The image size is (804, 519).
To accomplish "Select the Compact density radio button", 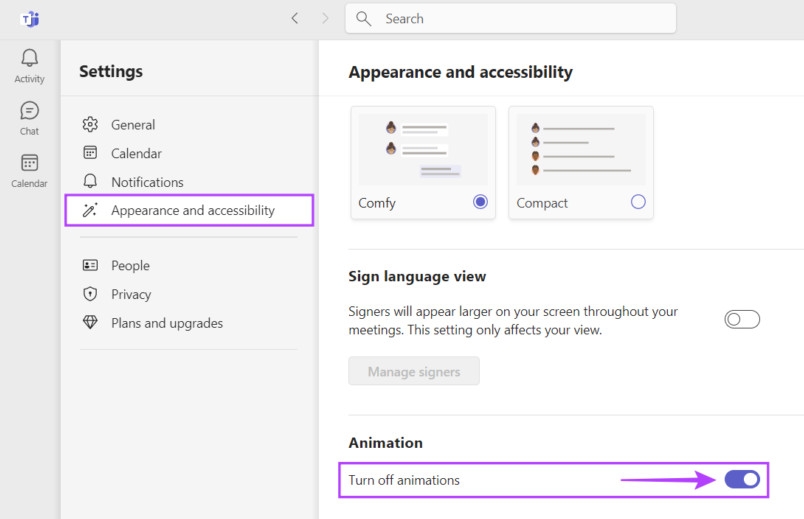I will point(638,202).
